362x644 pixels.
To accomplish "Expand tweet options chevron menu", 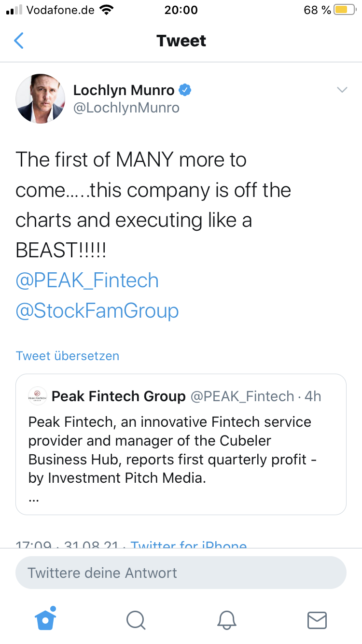I will tap(342, 90).
